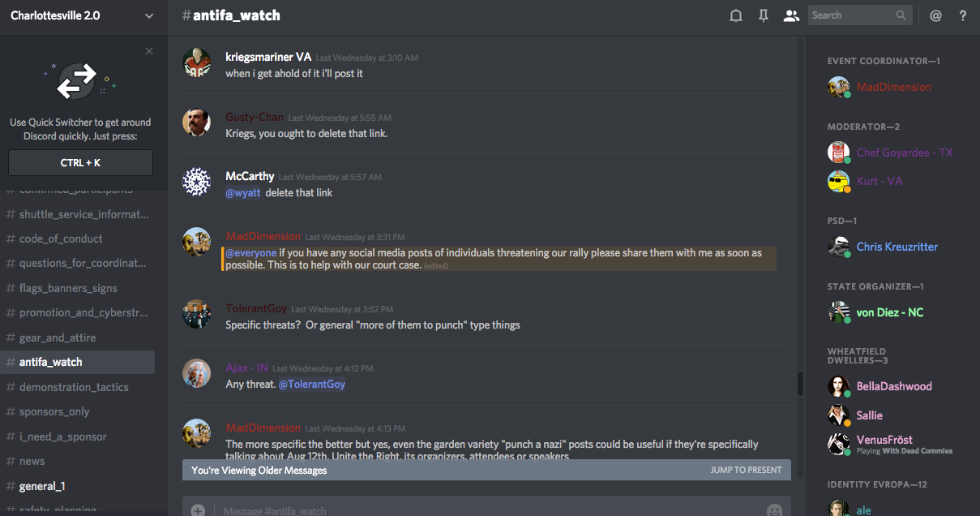Toggle the member list icon

[791, 15]
